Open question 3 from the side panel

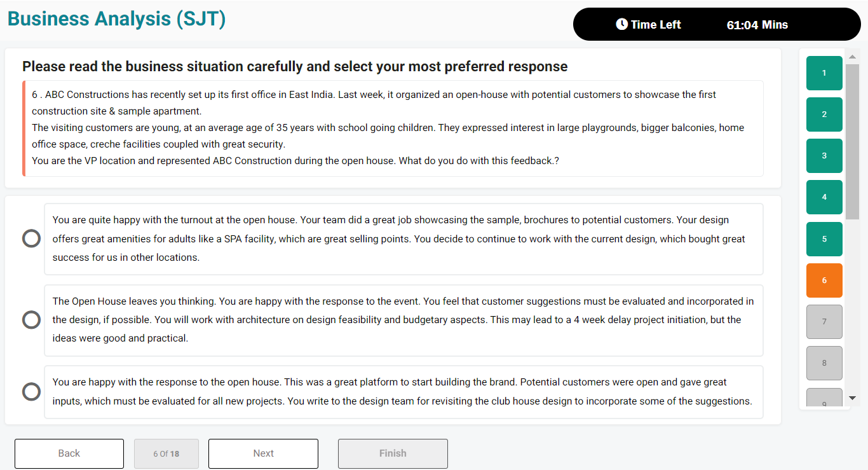(824, 156)
